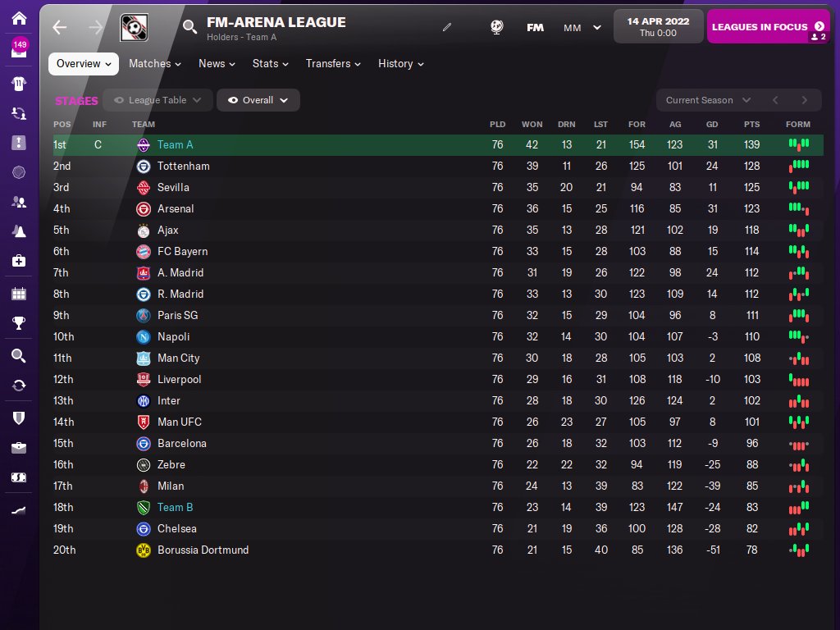Click the back navigation arrow
The height and width of the screenshot is (630, 840).
pyautogui.click(x=60, y=27)
